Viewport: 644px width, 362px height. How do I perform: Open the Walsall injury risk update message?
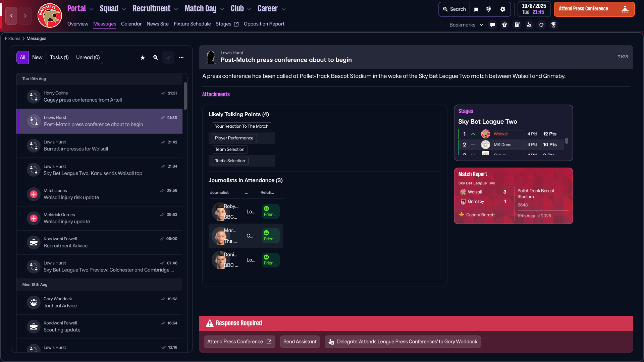tap(100, 194)
